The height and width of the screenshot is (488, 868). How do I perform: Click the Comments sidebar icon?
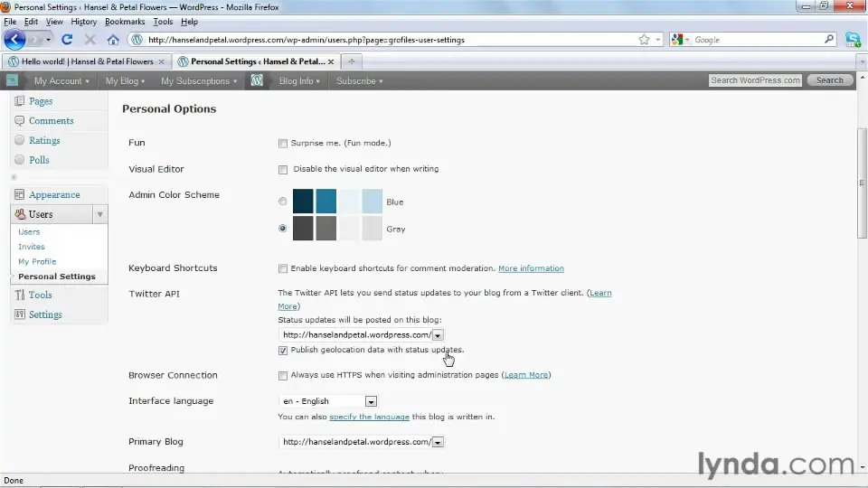click(x=19, y=120)
